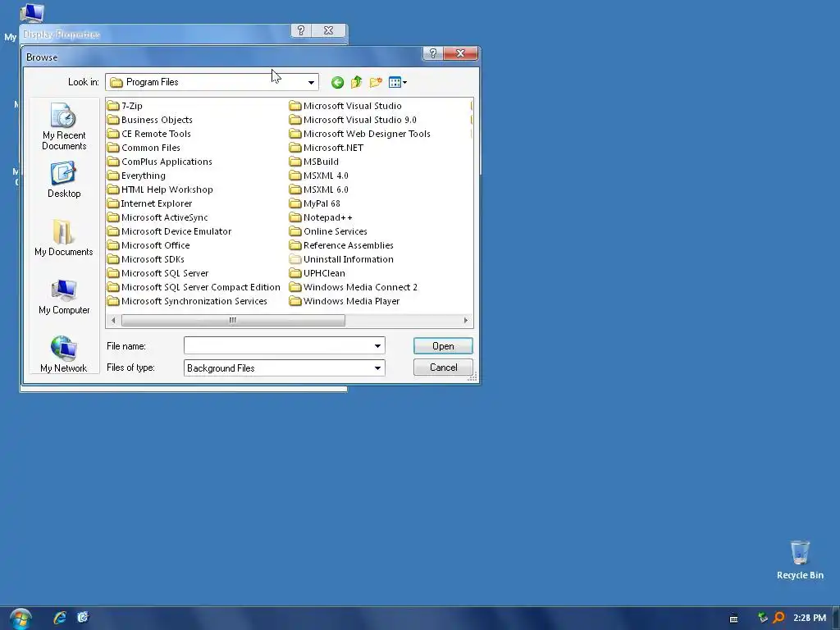
Task: Select the Windows Media Player folder
Action: [345, 301]
